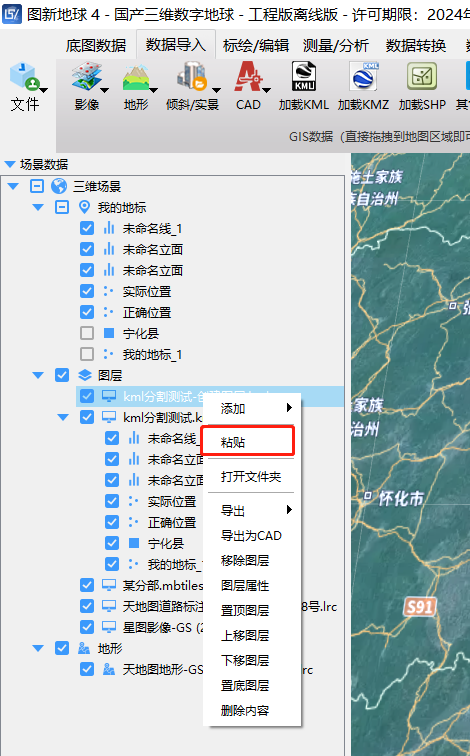The width and height of the screenshot is (470, 756).
Task: Choose 置底图层 in the context menu
Action: [x=252, y=686]
